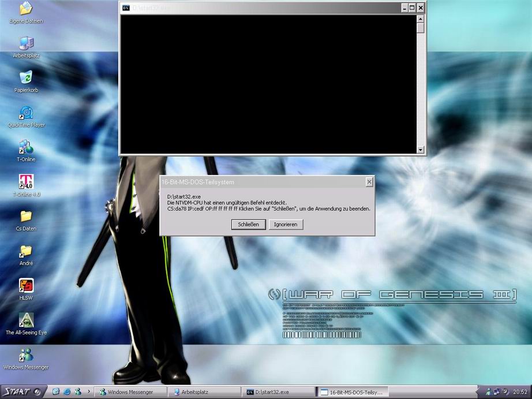Expand quick launch overflow chevron
The width and height of the screenshot is (532, 399).
pos(89,391)
